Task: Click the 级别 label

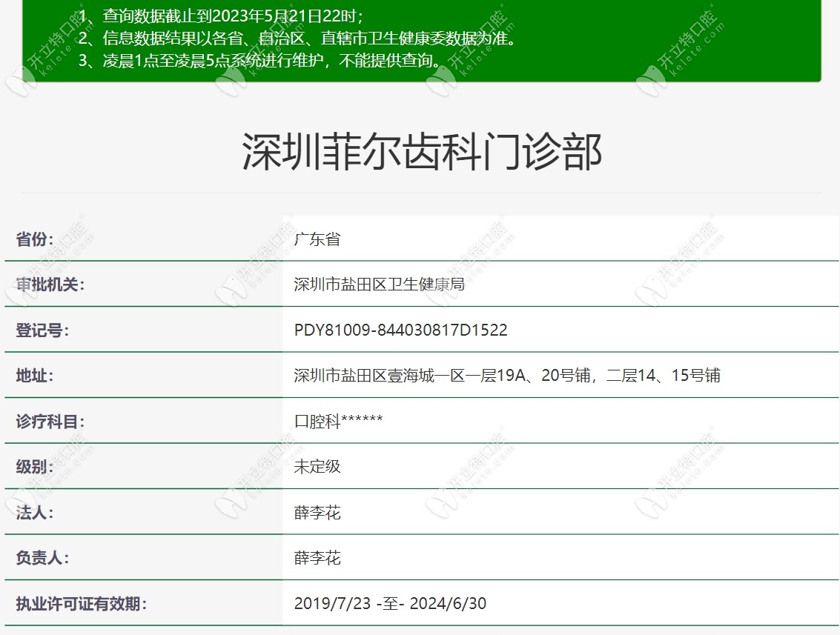Action: click(x=35, y=466)
